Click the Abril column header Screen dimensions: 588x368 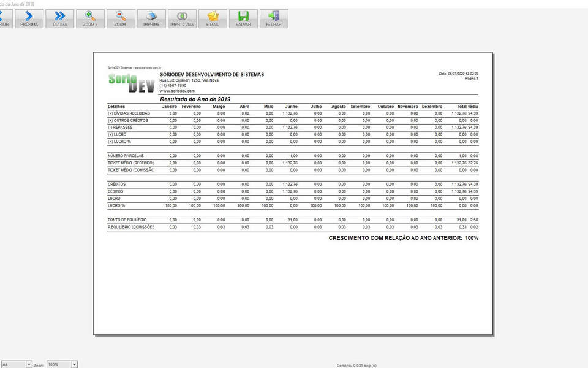click(244, 107)
